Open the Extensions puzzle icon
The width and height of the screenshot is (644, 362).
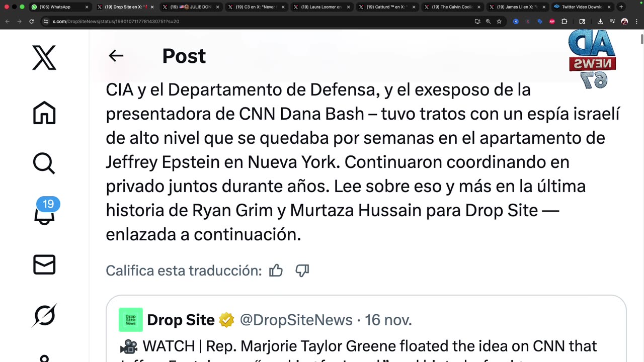(x=564, y=22)
